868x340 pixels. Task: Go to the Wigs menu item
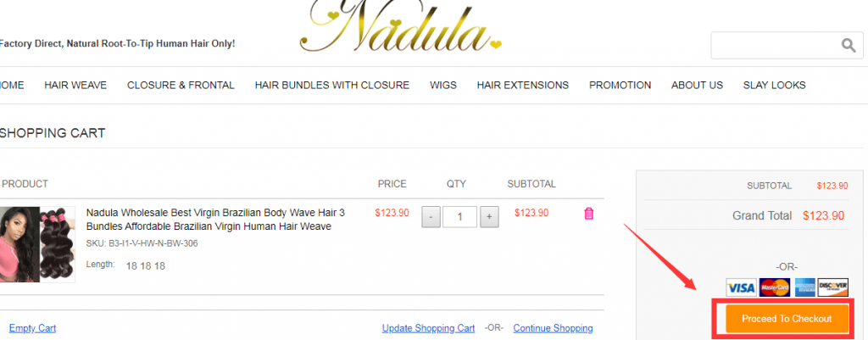[443, 86]
